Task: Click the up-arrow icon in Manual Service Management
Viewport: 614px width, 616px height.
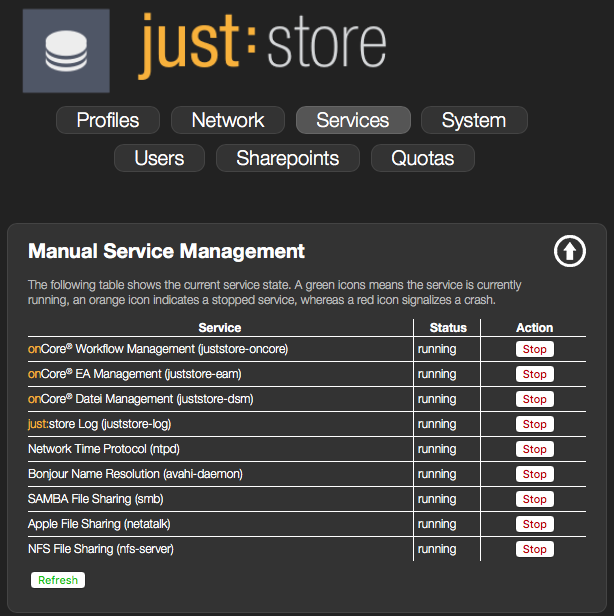Action: tap(570, 251)
